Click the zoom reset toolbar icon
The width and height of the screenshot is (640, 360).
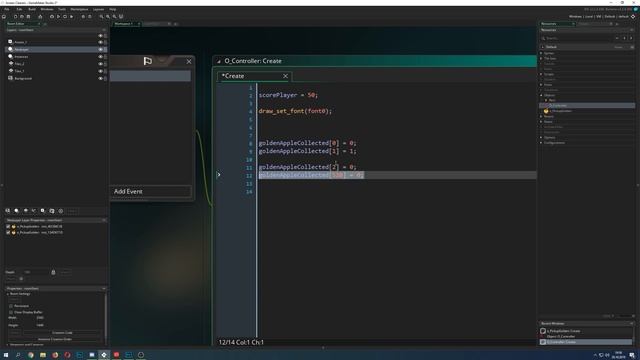(114, 17)
